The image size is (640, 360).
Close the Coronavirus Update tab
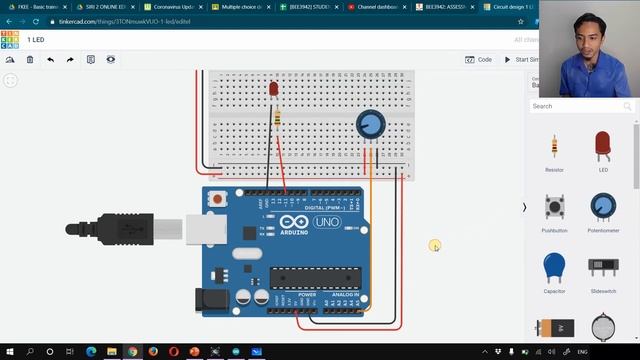pos(200,7)
